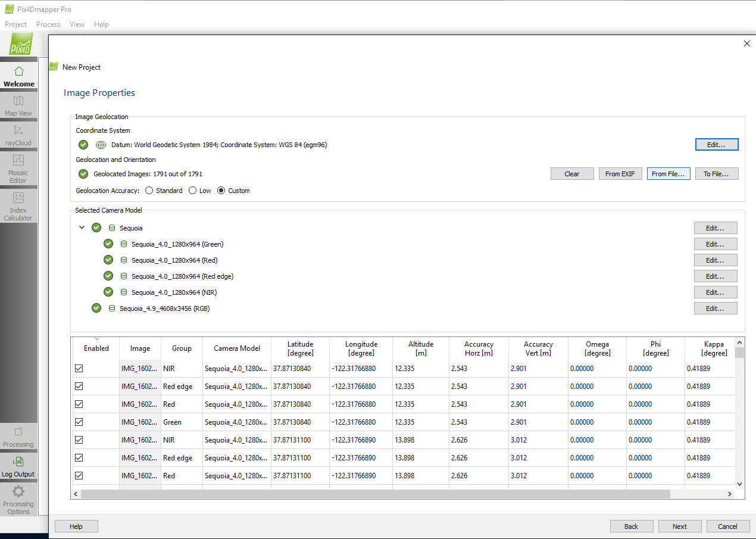The width and height of the screenshot is (756, 539).
Task: Click the horizontal scrollbar thumb of table
Action: [x=376, y=494]
